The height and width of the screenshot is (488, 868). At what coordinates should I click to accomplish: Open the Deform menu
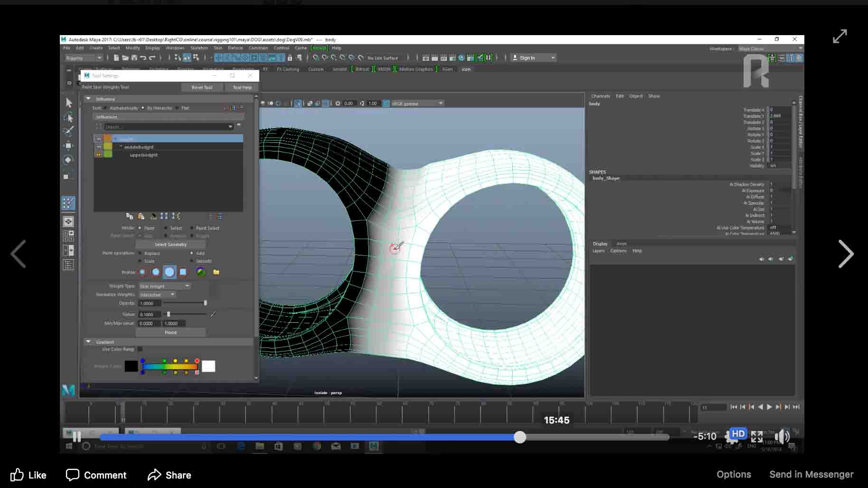click(x=235, y=48)
